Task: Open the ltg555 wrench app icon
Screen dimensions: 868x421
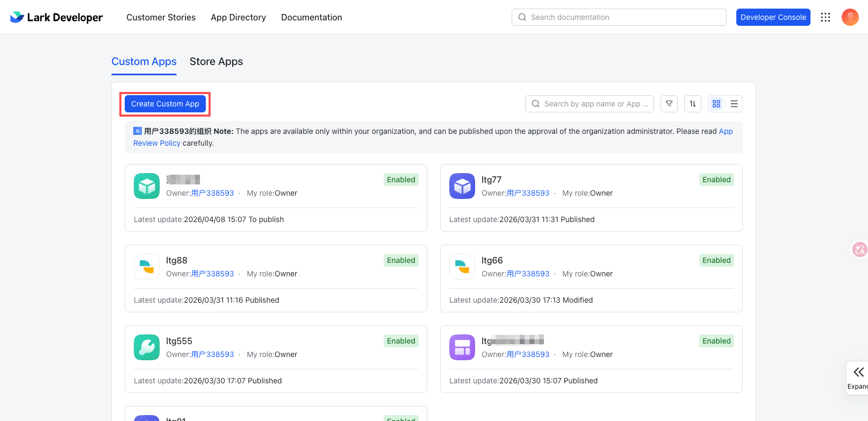Action: click(x=147, y=347)
